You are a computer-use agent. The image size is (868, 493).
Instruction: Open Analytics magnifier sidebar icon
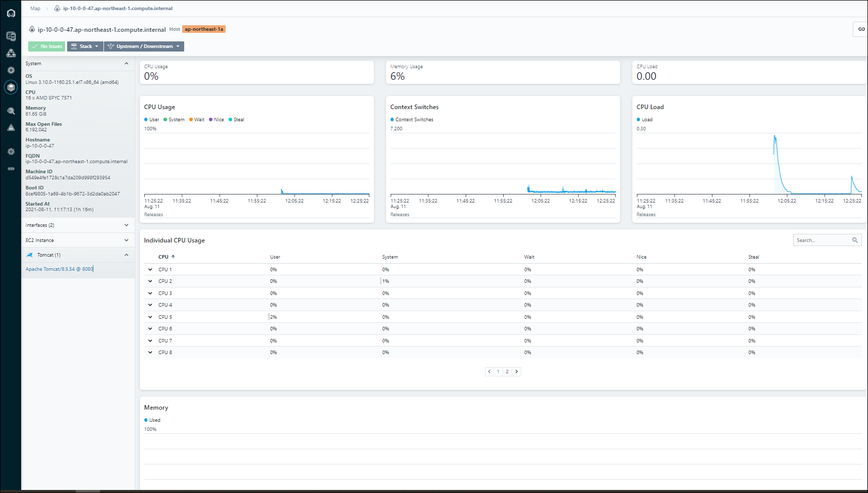coord(11,111)
